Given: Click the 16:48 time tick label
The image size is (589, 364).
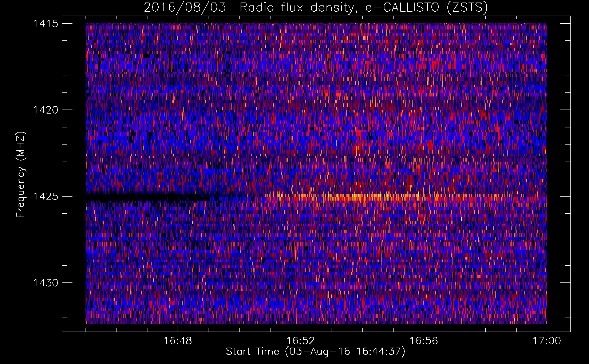Looking at the screenshot, I should 178,341.
